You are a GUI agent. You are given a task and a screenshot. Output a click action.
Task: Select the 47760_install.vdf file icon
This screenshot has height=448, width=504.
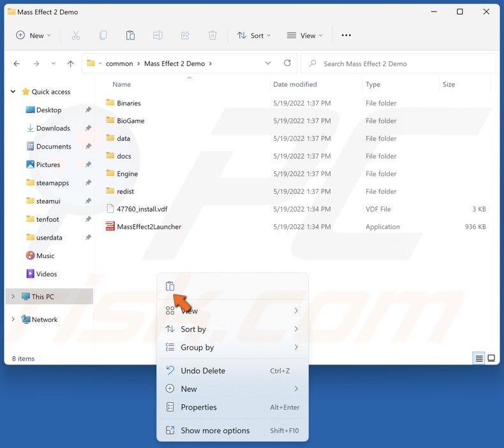click(x=110, y=209)
